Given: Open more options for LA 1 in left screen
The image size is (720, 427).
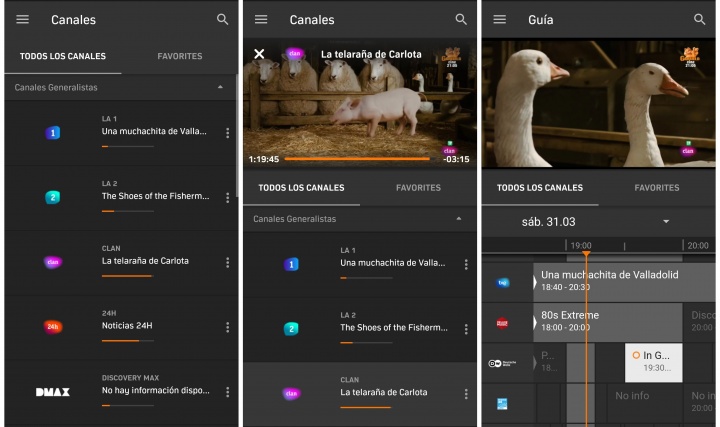Looking at the screenshot, I should pyautogui.click(x=227, y=133).
